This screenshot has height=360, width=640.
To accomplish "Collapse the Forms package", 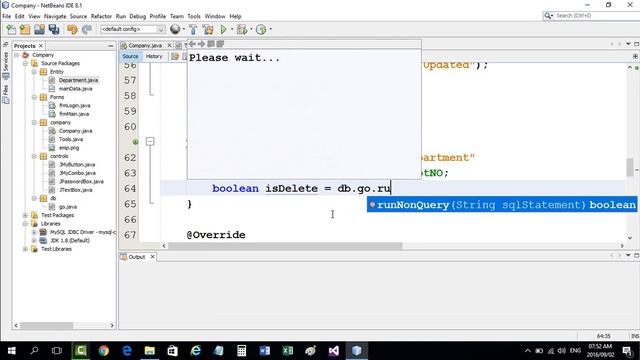I will click(34, 97).
